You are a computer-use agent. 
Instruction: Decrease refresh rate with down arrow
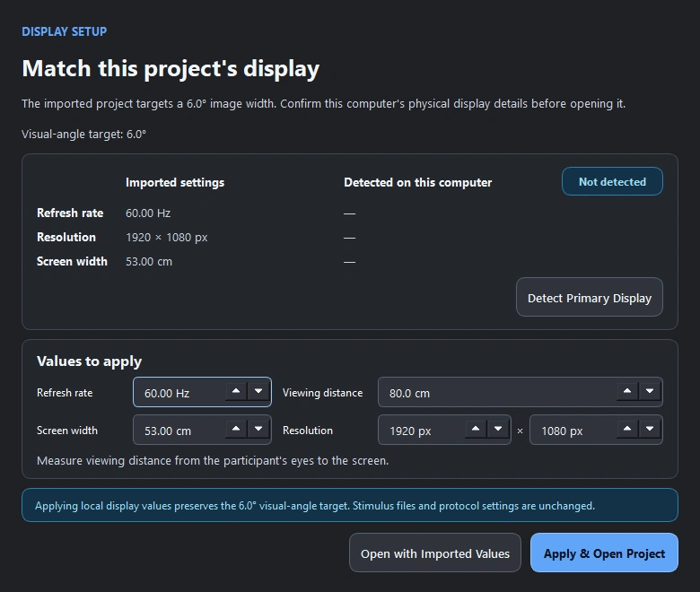pos(258,391)
